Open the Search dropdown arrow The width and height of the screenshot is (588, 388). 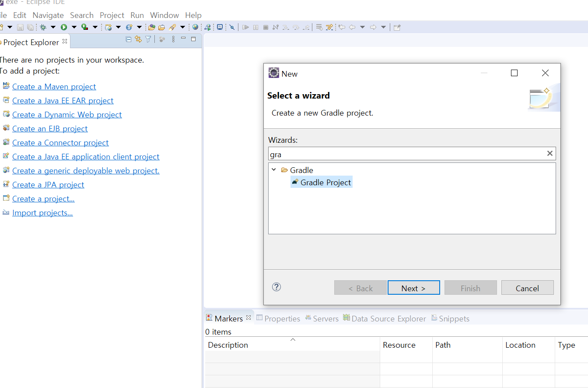pos(182,27)
